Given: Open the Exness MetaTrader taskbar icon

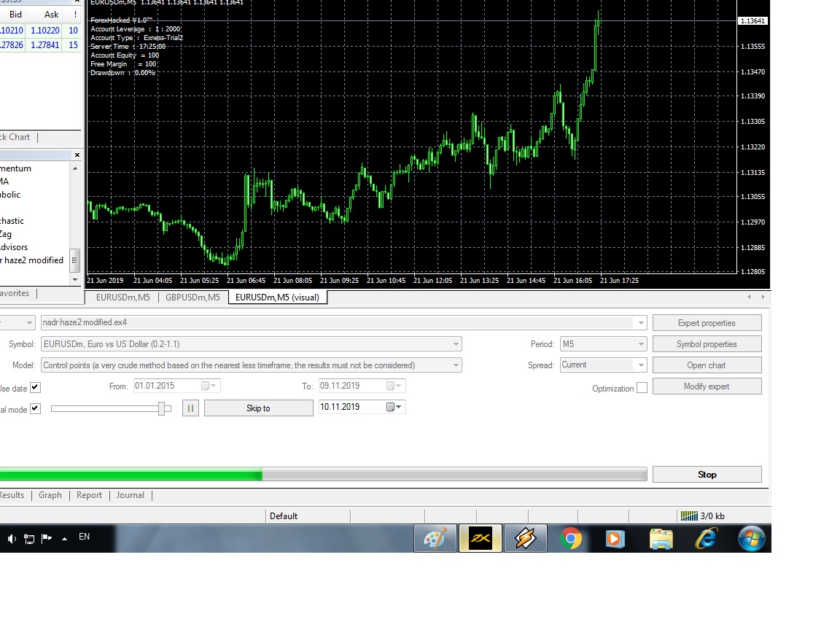Looking at the screenshot, I should click(x=481, y=538).
